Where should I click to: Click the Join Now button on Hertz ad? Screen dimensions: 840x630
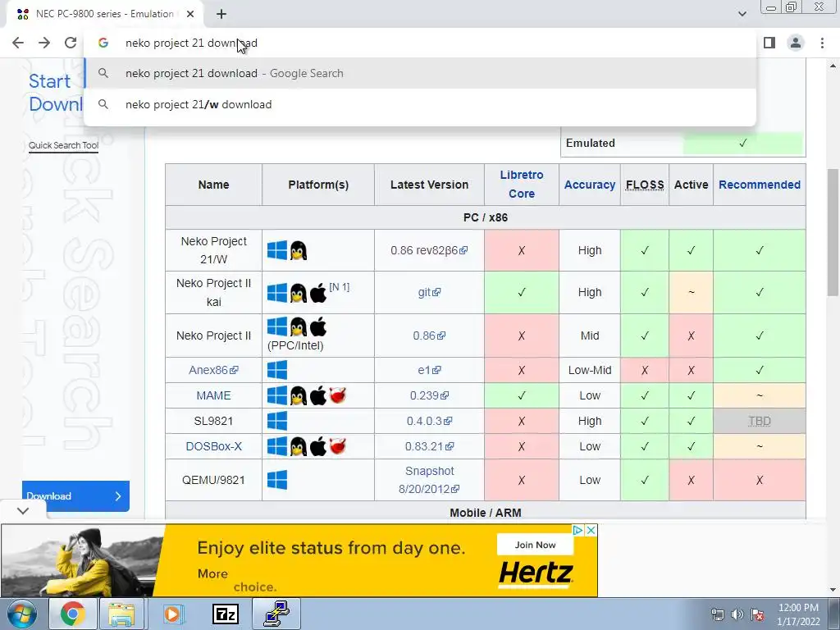pyautogui.click(x=535, y=545)
